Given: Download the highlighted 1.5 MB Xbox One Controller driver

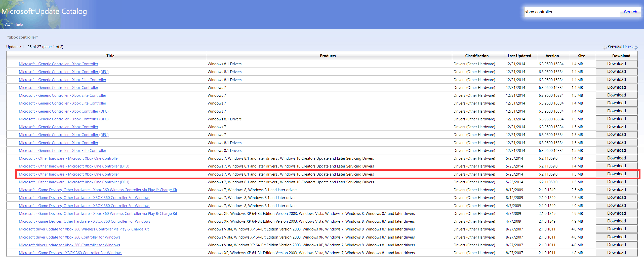Looking at the screenshot, I should click(616, 174).
